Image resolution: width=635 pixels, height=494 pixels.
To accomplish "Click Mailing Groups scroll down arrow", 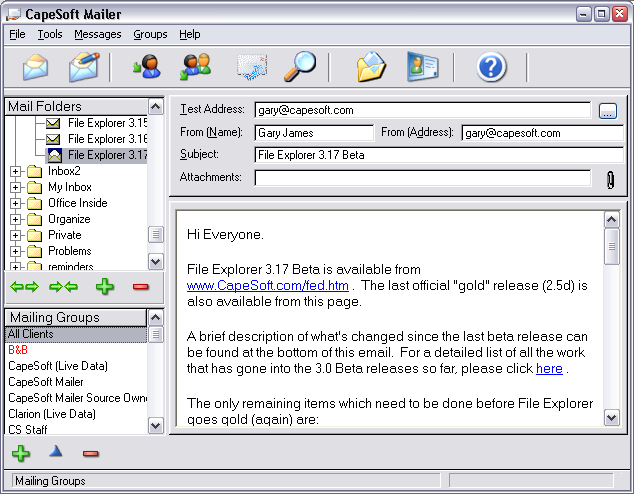I will pyautogui.click(x=156, y=426).
